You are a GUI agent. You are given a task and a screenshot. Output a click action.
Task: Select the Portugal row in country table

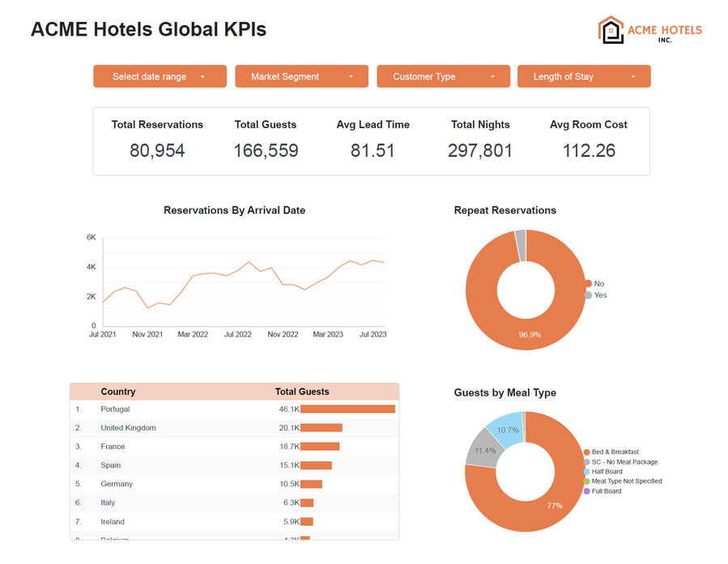(115, 409)
